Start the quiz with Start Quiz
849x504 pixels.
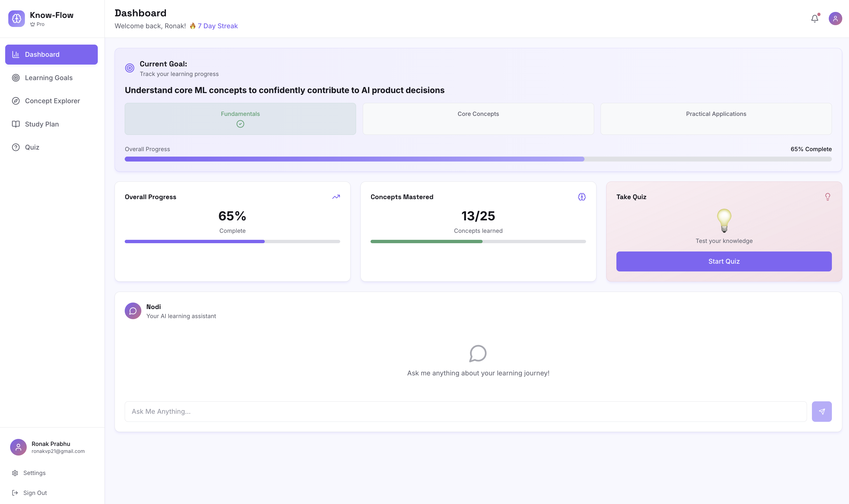[724, 261]
